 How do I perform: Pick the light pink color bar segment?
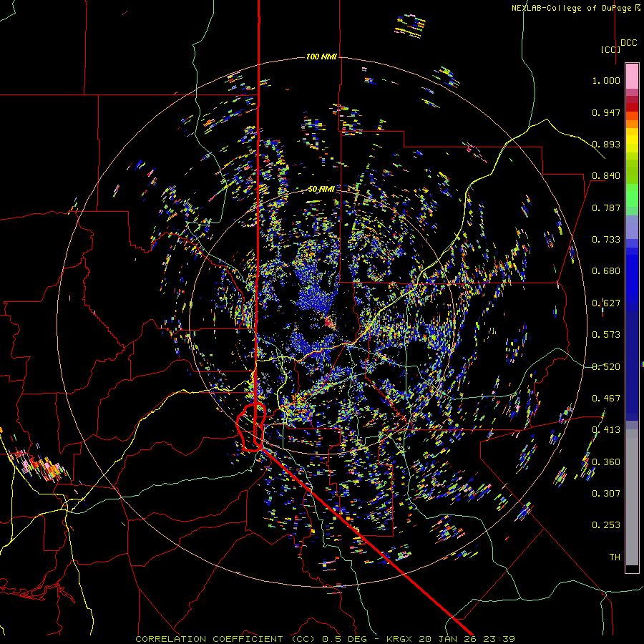(x=632, y=76)
